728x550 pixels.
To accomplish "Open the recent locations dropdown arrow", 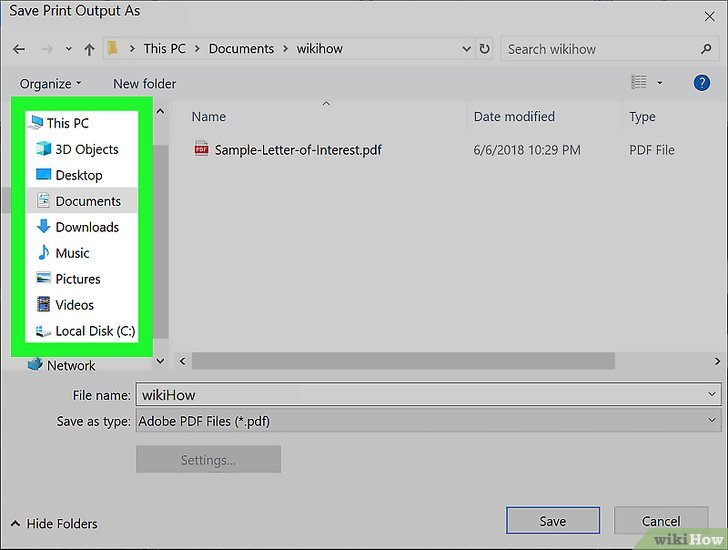I will pos(69,49).
